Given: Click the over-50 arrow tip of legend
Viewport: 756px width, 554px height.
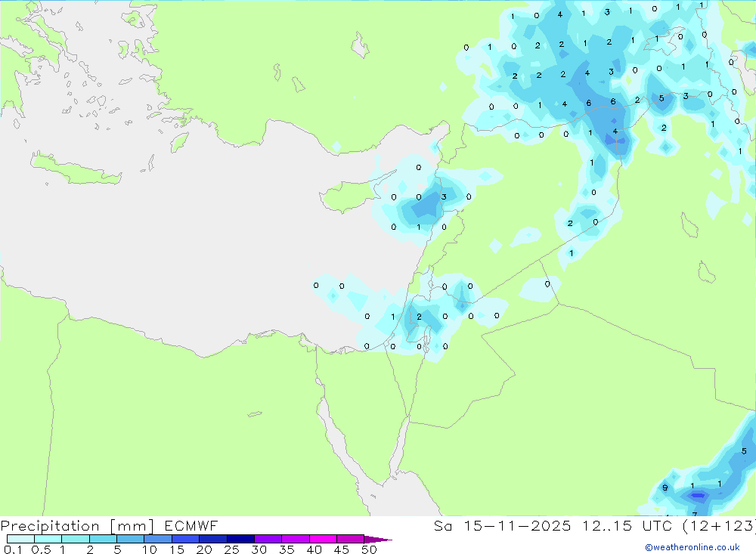Looking at the screenshot, I should (x=378, y=540).
